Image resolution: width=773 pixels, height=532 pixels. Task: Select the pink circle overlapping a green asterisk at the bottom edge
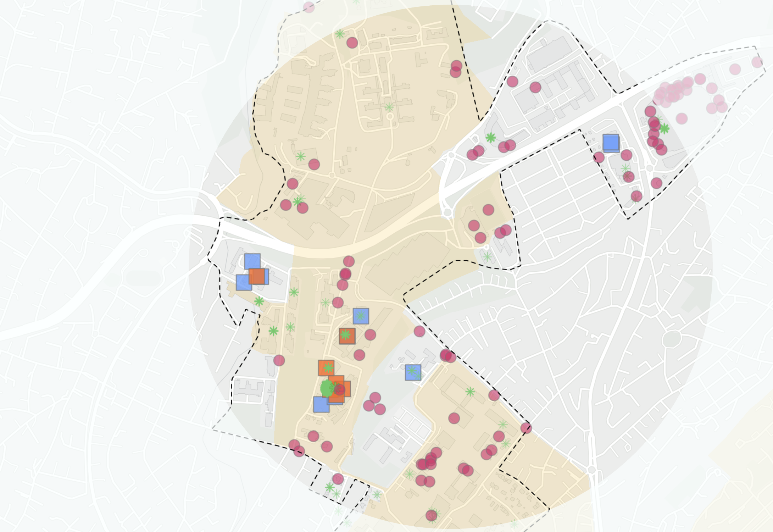click(432, 515)
